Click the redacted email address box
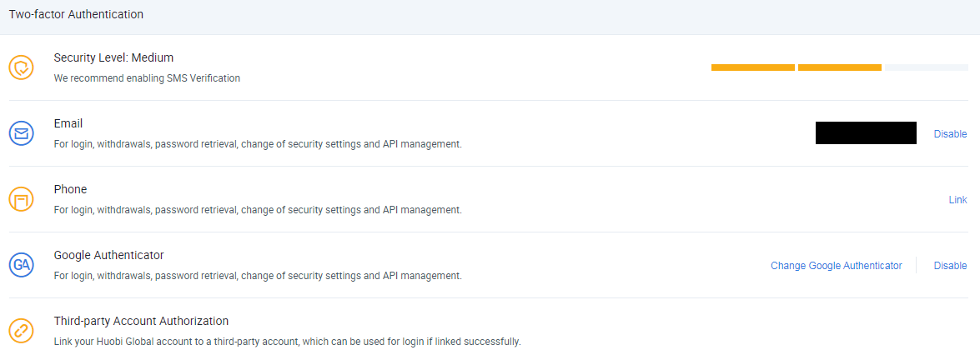Image resolution: width=980 pixels, height=355 pixels. (x=866, y=133)
